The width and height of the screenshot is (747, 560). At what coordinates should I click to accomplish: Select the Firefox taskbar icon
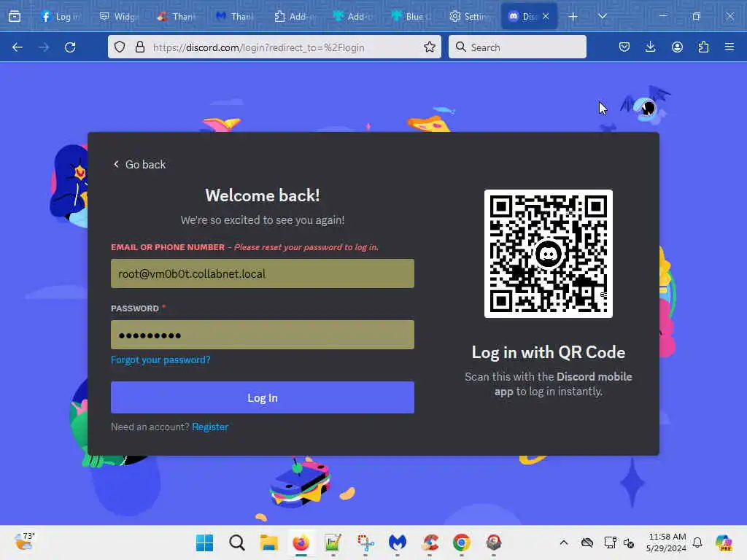(301, 542)
